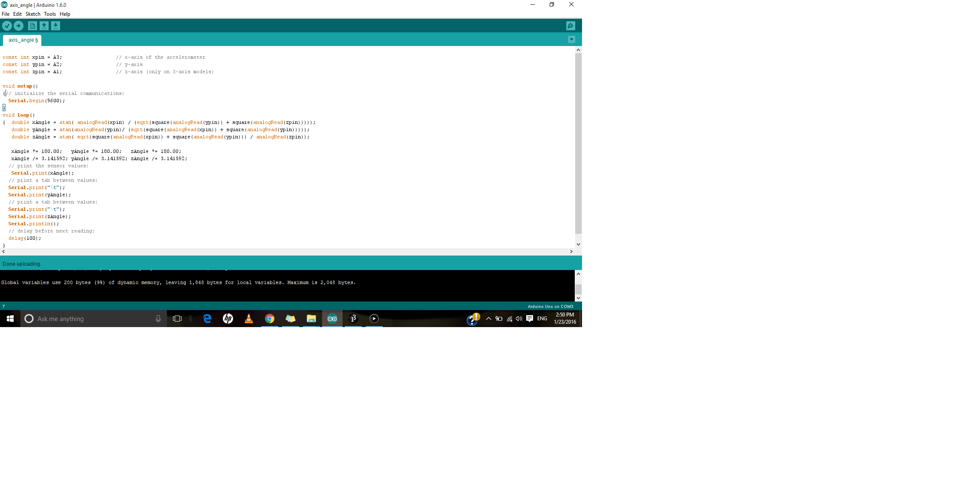The height and width of the screenshot is (477, 980).
Task: Open Chrome from the taskbar
Action: pos(269,319)
